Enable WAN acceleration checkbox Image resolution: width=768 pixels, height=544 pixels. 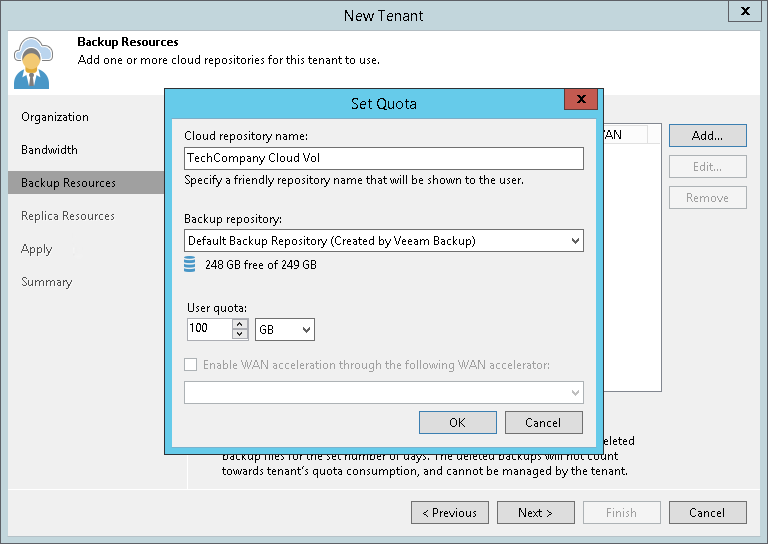point(191,365)
